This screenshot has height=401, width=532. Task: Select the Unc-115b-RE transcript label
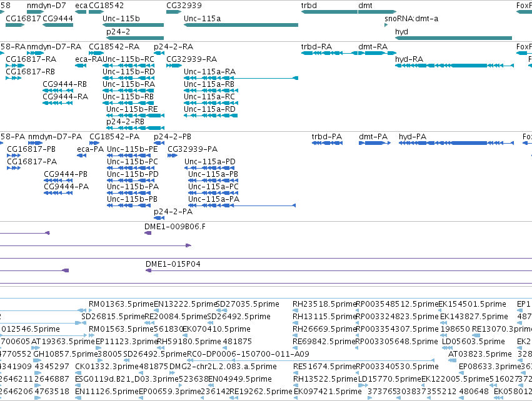tap(132, 109)
